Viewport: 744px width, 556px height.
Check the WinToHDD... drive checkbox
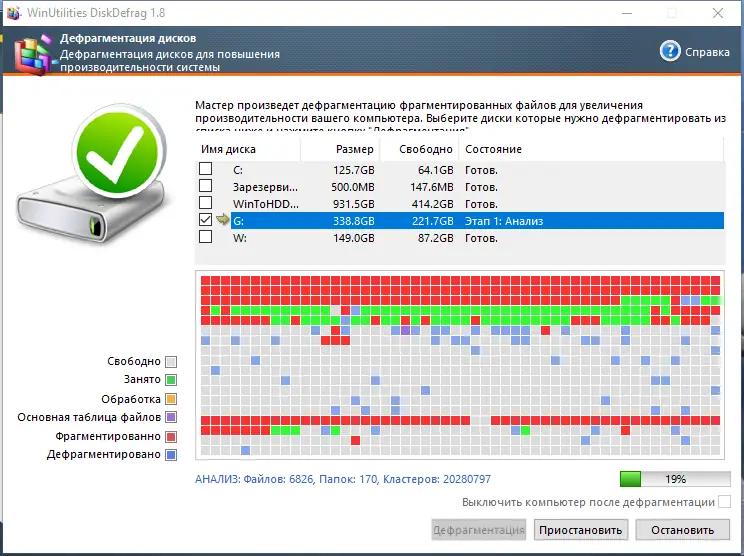(x=205, y=203)
